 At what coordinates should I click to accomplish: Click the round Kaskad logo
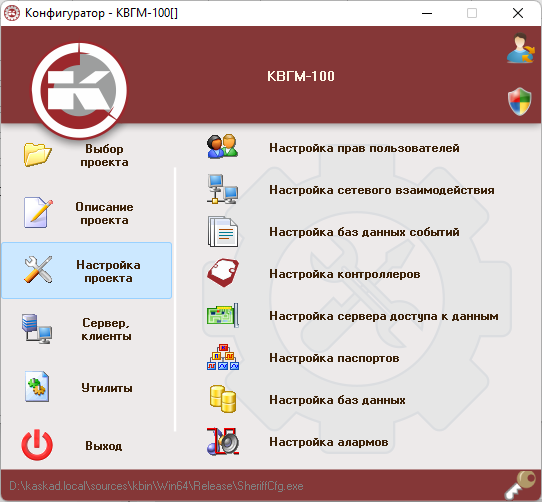pos(79,90)
